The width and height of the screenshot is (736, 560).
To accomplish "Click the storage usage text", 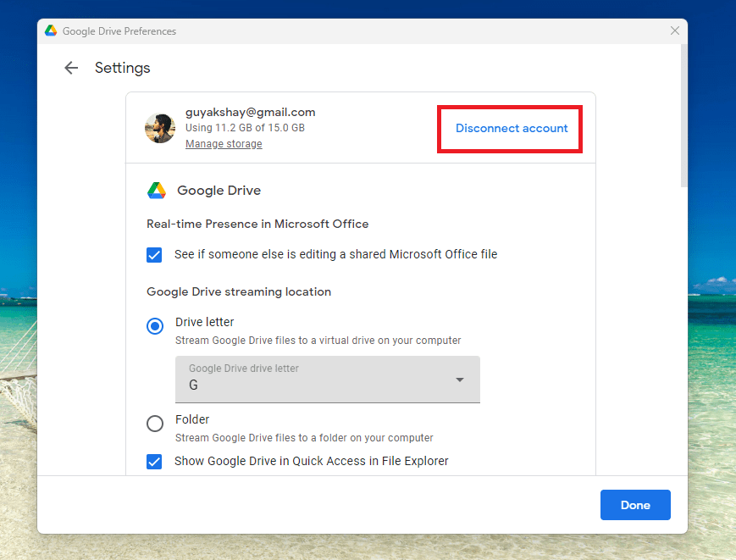I will pos(244,127).
